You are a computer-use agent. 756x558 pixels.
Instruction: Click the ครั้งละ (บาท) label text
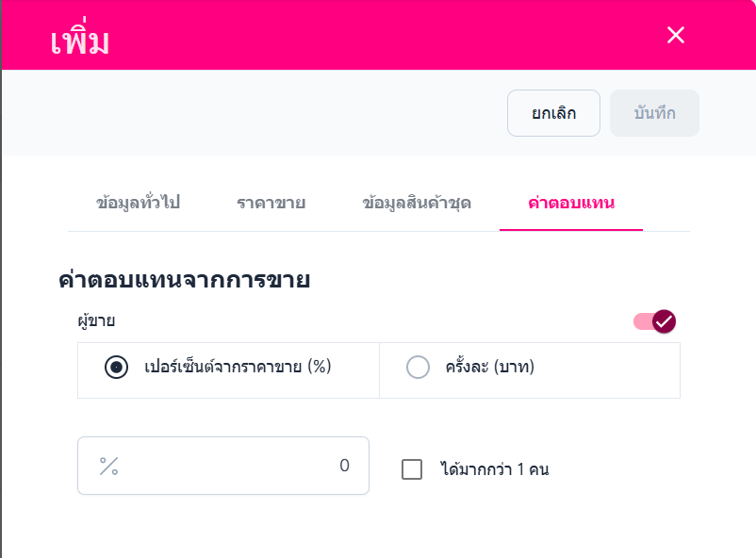coord(490,368)
